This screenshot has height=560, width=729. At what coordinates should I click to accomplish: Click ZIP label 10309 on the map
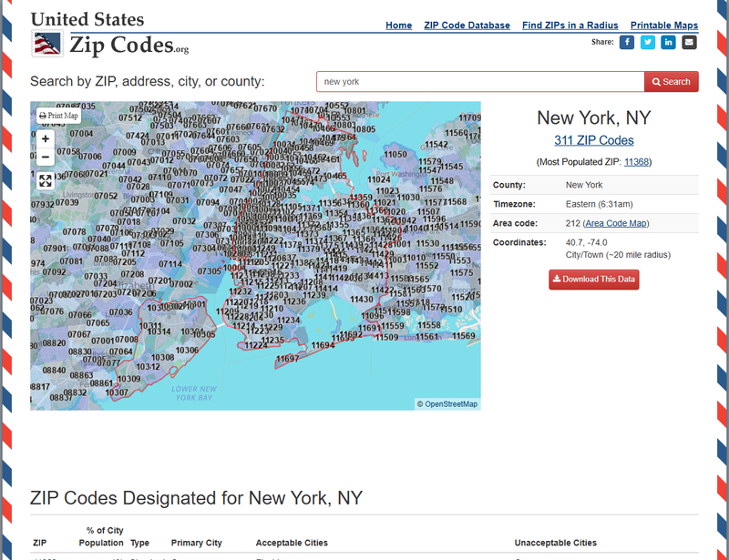pos(128,379)
